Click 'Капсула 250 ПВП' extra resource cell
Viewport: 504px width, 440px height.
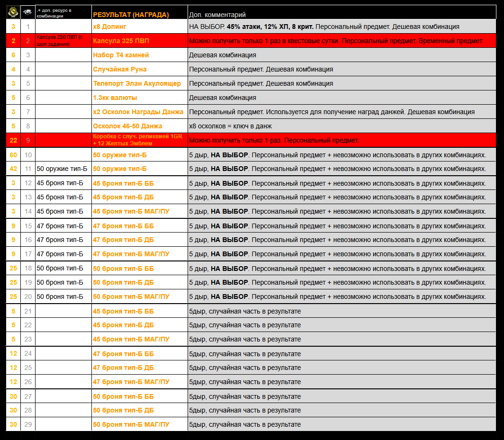click(63, 41)
